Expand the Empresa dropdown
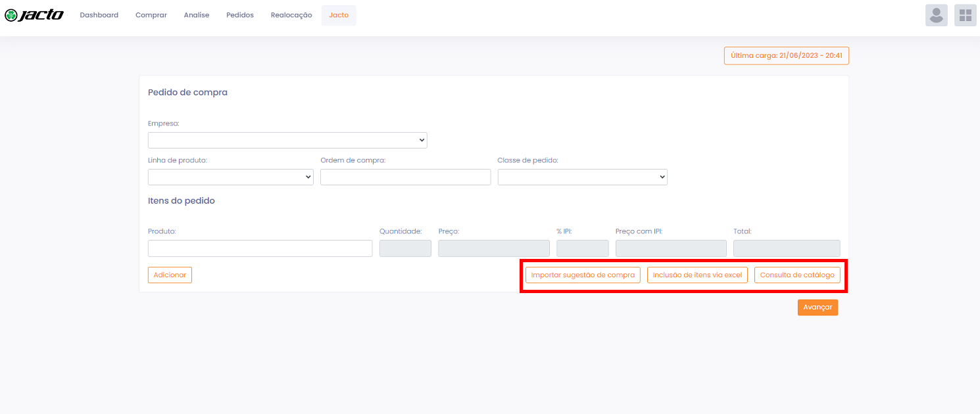Screen dimensions: 980x414 287,140
